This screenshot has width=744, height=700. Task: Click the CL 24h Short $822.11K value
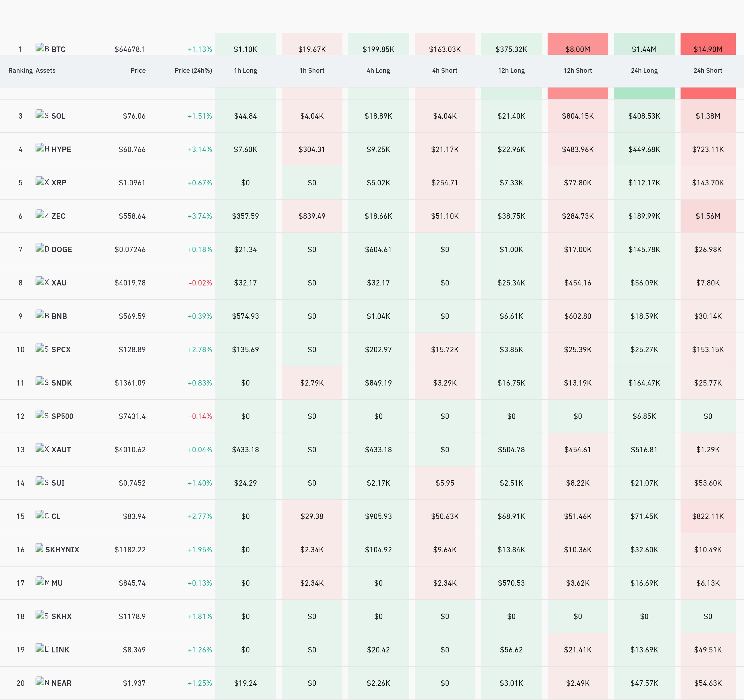708,516
